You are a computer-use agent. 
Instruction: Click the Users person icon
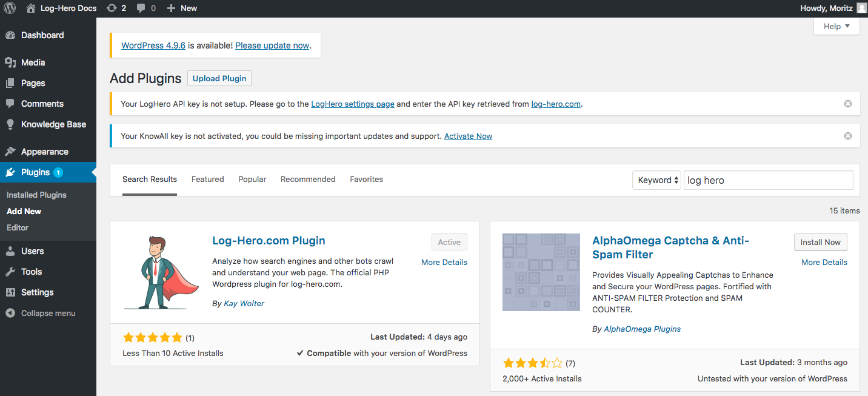[x=10, y=251]
